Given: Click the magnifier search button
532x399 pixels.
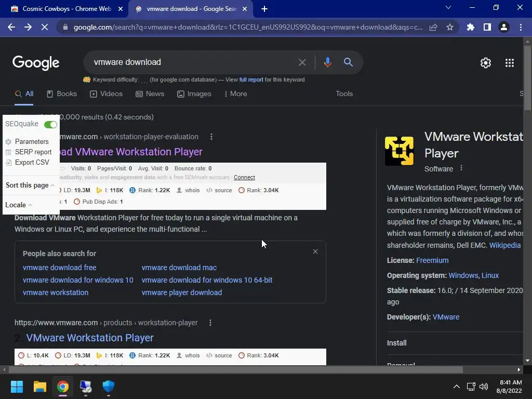Looking at the screenshot, I should coord(348,62).
